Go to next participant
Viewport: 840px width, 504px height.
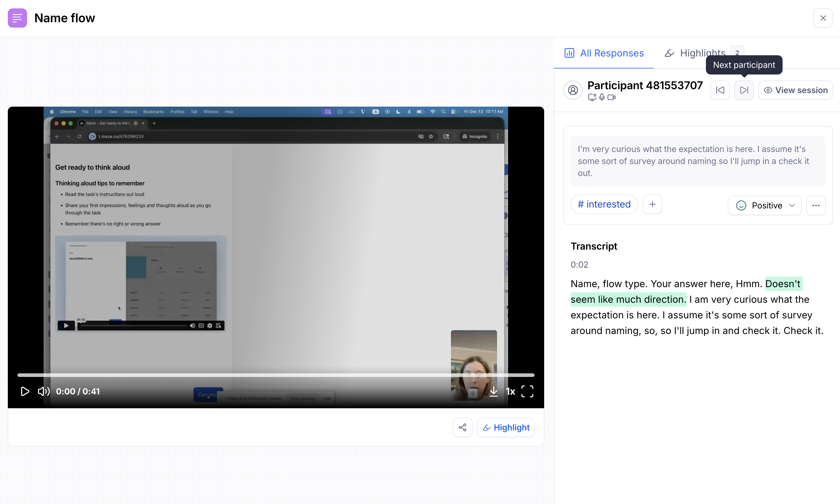pos(744,90)
